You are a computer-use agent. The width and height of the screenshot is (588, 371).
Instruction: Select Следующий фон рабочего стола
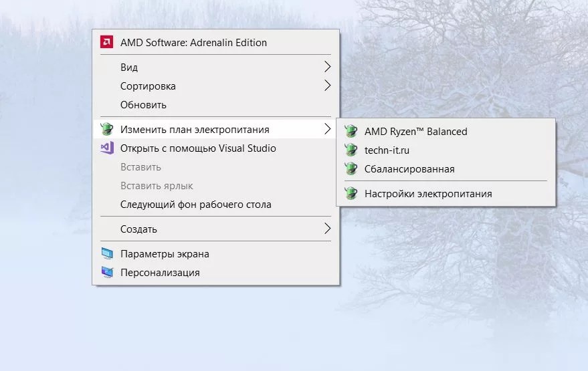click(x=215, y=205)
